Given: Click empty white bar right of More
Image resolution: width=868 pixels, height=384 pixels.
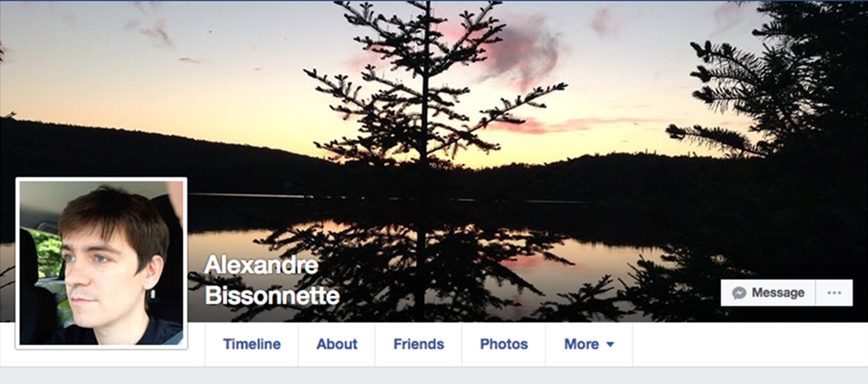Looking at the screenshot, I should (750, 344).
